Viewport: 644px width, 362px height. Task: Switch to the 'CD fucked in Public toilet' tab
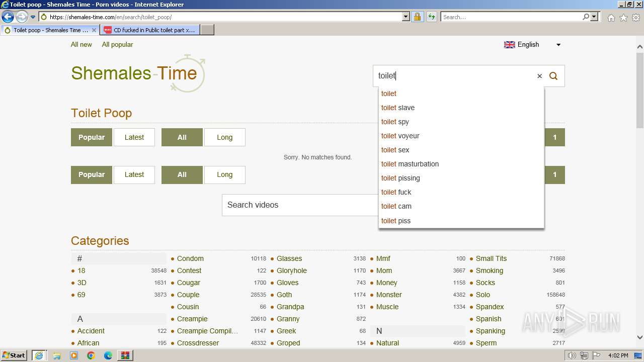click(x=149, y=30)
